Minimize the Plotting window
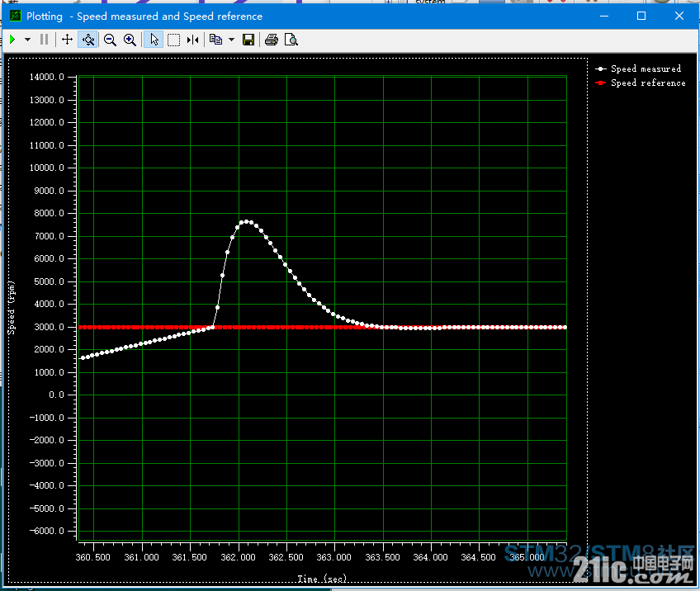 click(604, 16)
